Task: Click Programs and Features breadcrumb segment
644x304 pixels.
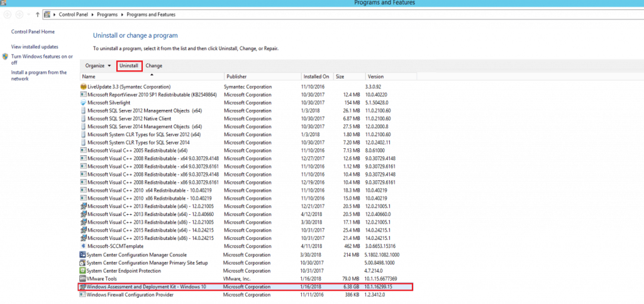Action: click(x=151, y=14)
